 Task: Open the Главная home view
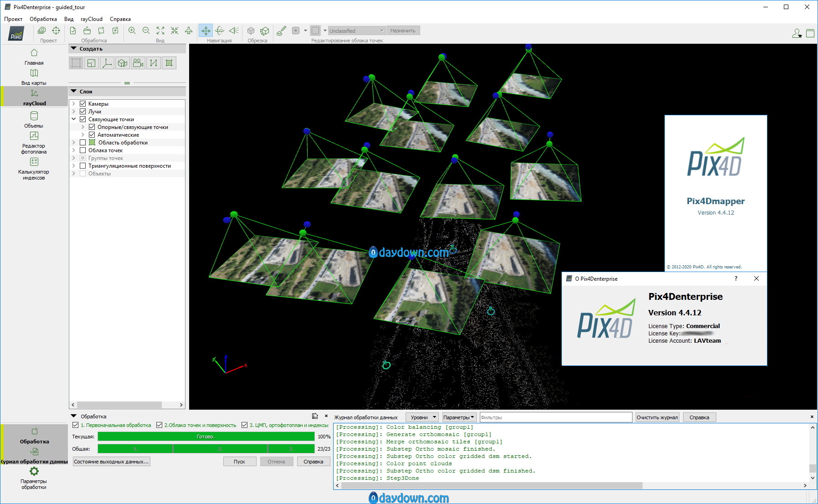34,57
